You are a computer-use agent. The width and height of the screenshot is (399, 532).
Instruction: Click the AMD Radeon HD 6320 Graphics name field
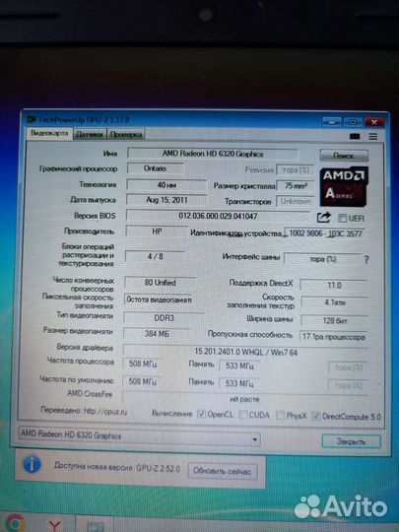click(x=213, y=154)
